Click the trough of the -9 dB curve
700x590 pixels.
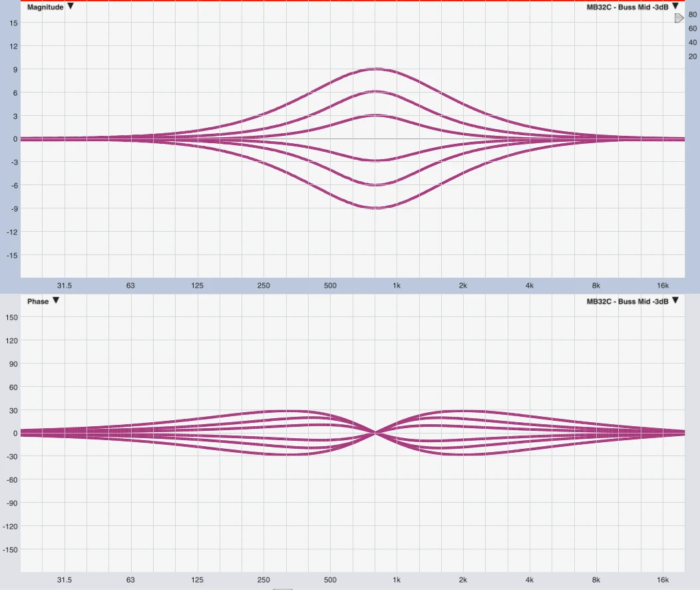[377, 208]
